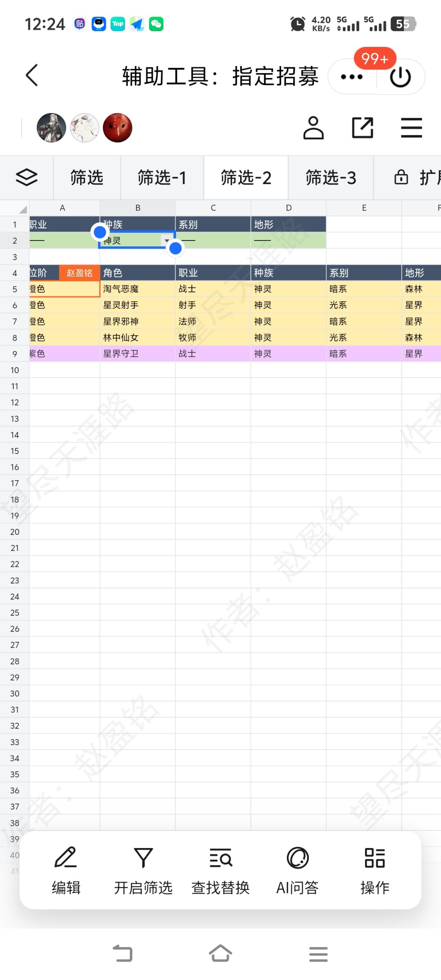Tap the alarm clock status icon
The image size is (441, 980).
pyautogui.click(x=298, y=24)
